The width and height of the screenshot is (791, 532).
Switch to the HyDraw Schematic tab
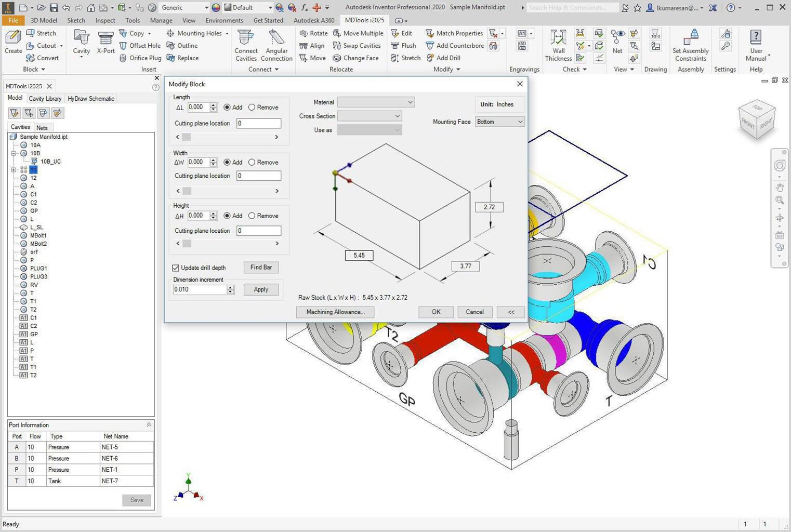[x=91, y=99]
